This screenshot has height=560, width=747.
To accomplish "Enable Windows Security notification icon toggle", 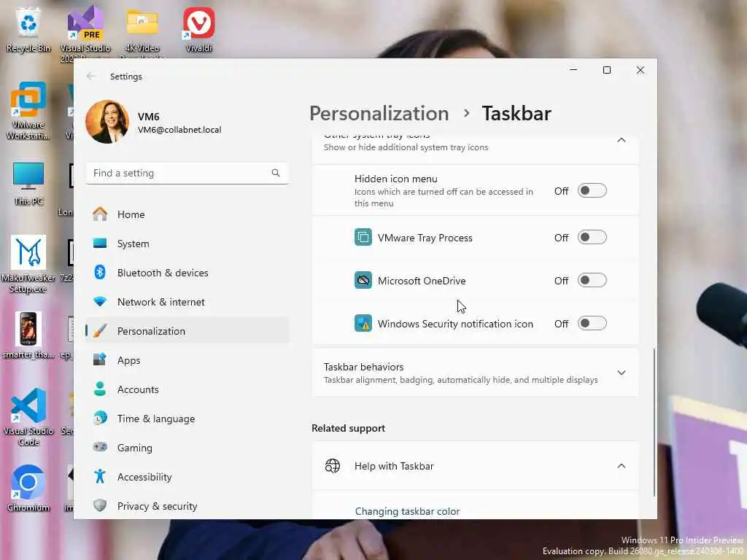I will pyautogui.click(x=592, y=323).
